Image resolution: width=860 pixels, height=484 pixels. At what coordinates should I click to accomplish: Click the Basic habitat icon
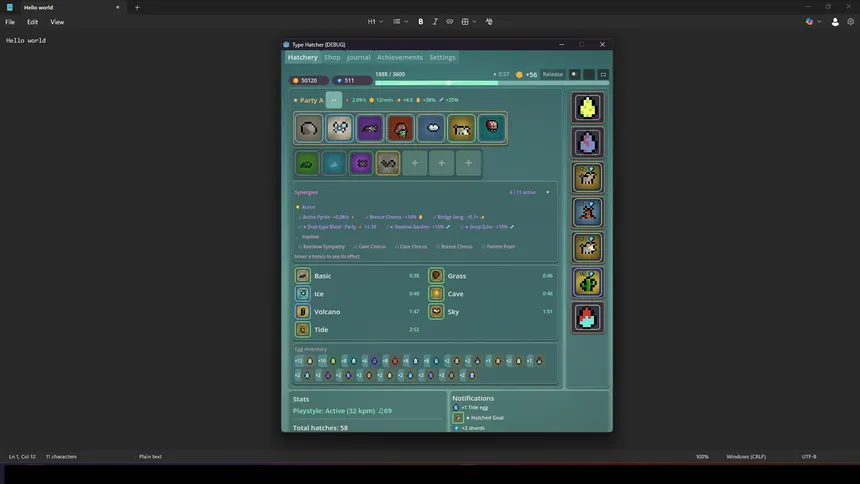(303, 275)
